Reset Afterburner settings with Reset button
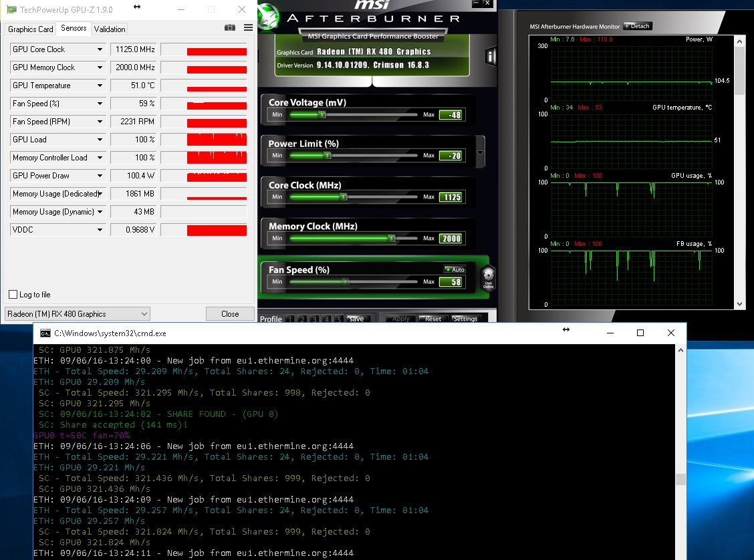Image resolution: width=754 pixels, height=560 pixels. coord(433,319)
